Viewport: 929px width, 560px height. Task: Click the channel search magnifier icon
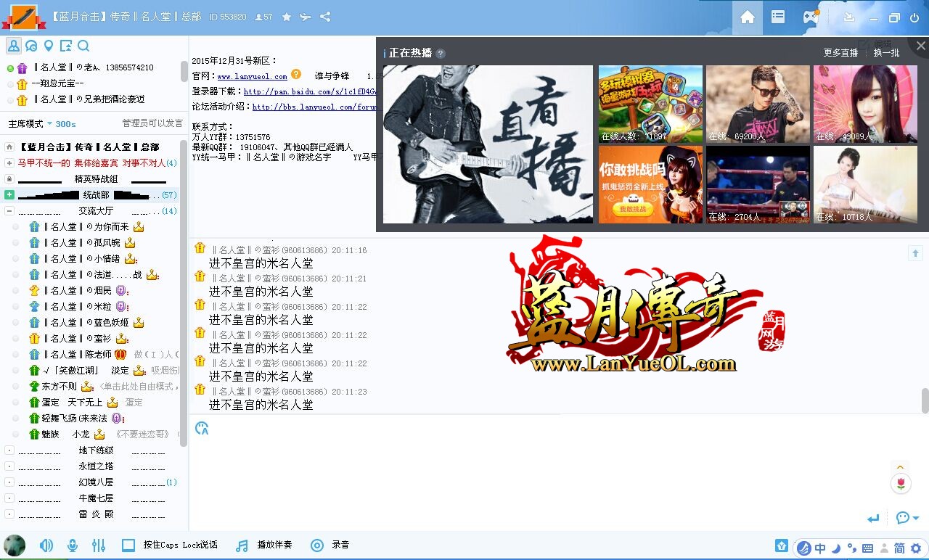point(83,46)
